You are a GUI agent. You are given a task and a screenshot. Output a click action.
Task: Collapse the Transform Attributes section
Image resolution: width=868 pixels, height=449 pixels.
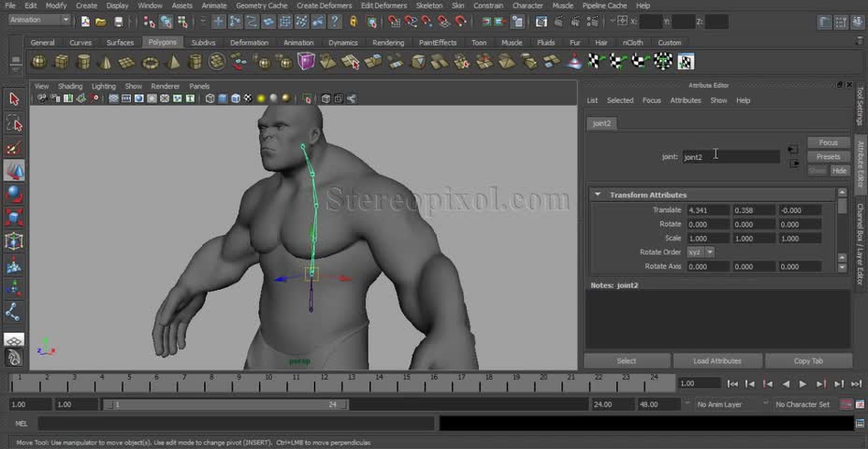599,195
